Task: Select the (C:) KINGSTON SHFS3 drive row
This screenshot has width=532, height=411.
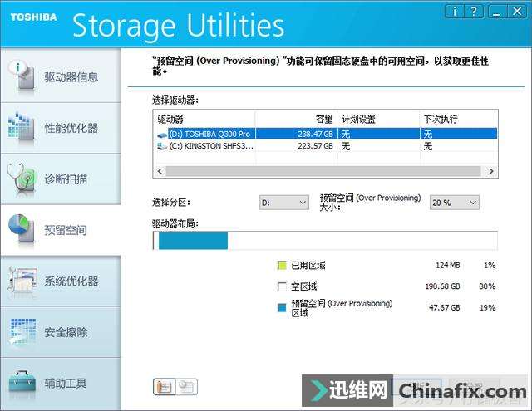Action: pos(327,146)
